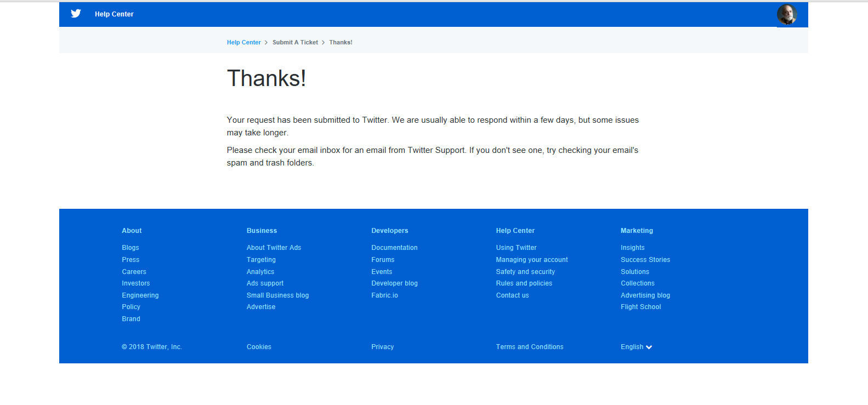Go to Help Center breadcrumb link
The height and width of the screenshot is (405, 868).
pyautogui.click(x=244, y=42)
